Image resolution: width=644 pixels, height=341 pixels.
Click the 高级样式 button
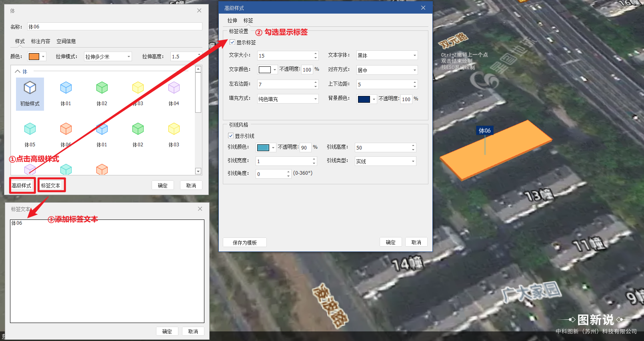[22, 185]
